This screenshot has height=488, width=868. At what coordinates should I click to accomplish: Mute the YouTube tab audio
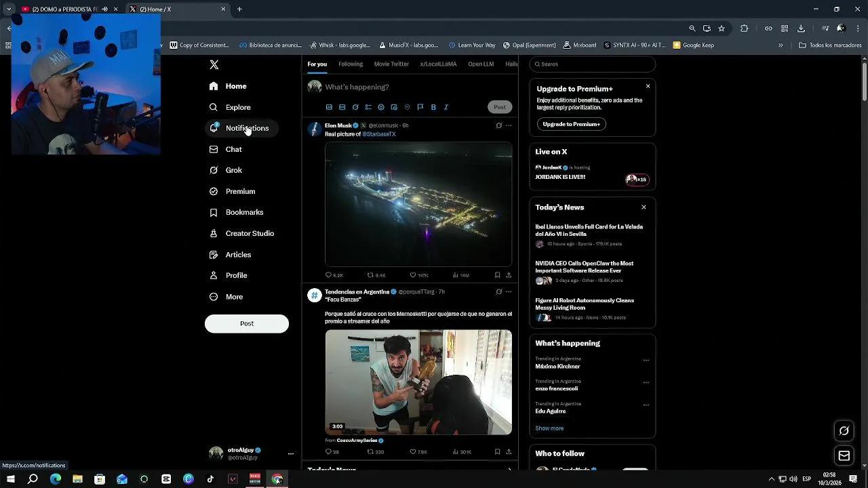pos(104,9)
